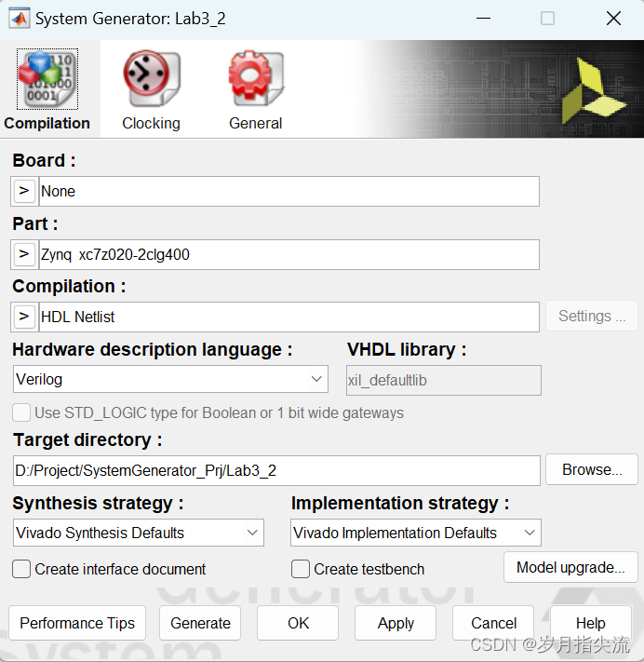Click the Apply button
Screen dimensions: 644x662
coord(396,623)
